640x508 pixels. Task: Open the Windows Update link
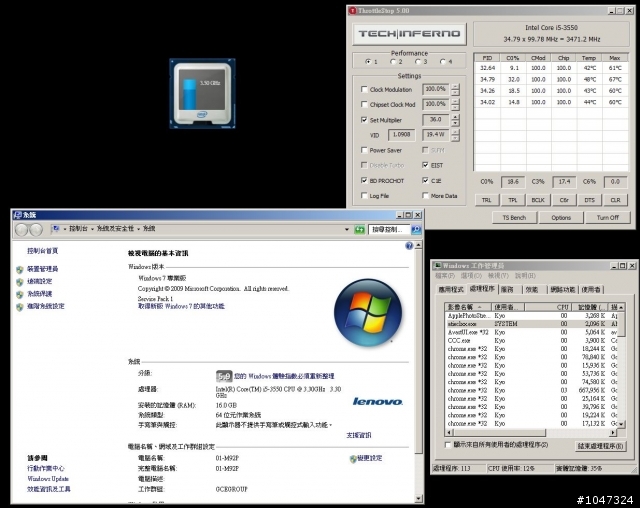coord(48,479)
